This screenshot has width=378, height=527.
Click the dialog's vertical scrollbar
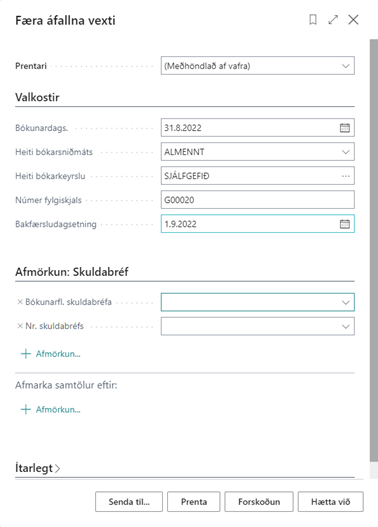coord(374,250)
